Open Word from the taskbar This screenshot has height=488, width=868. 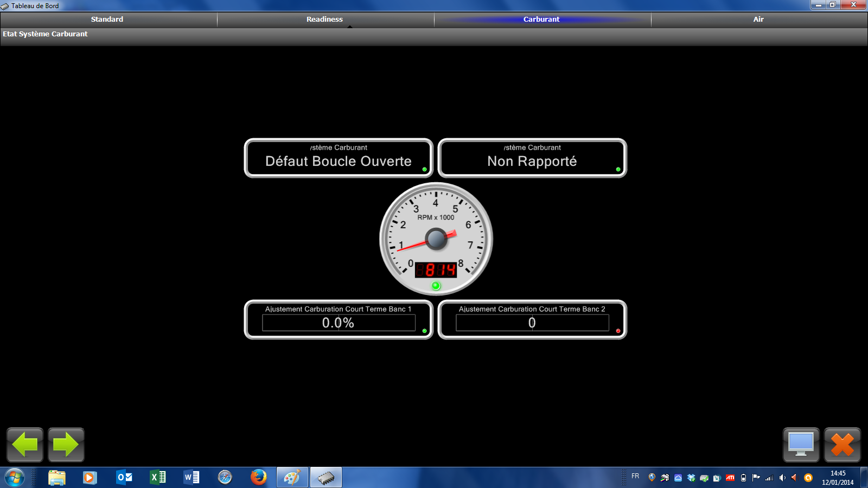point(192,477)
